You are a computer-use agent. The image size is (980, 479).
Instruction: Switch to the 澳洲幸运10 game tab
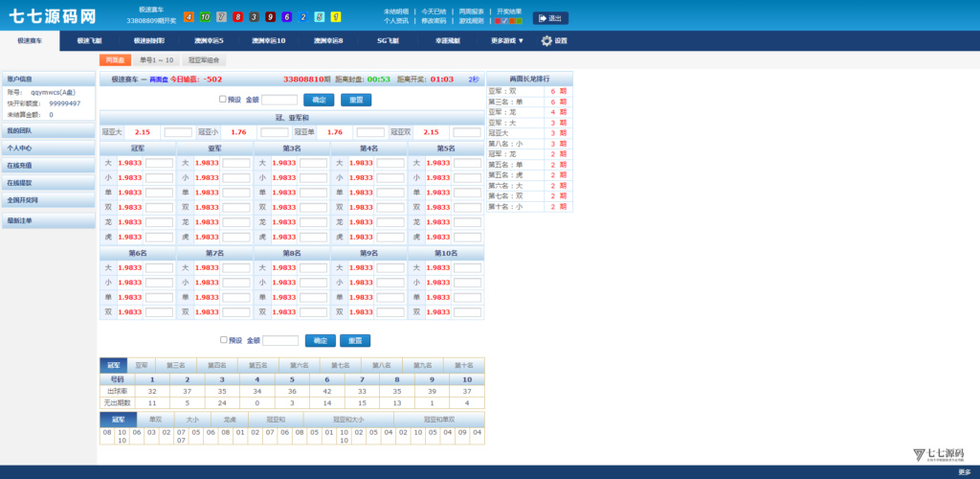coord(268,41)
